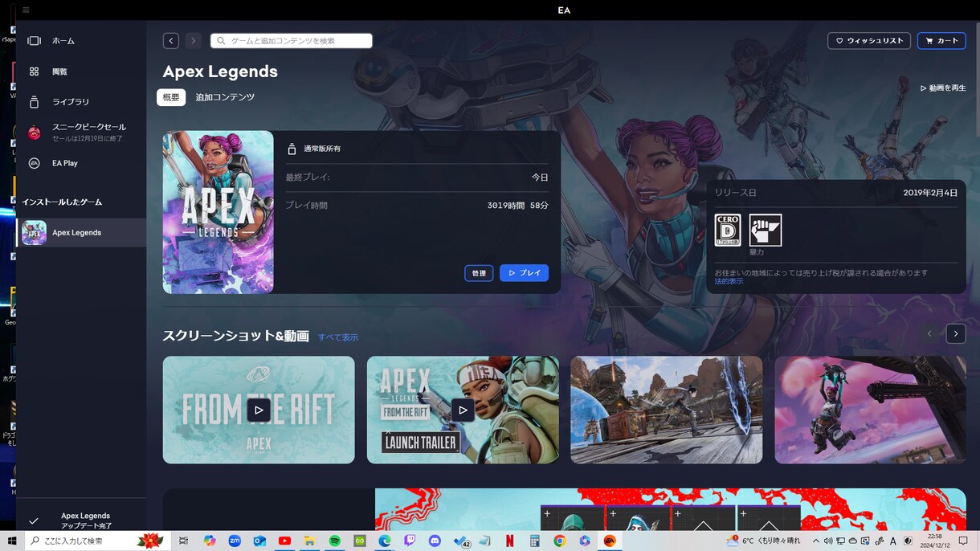Open Discord from the taskbar
Image resolution: width=980 pixels, height=551 pixels.
(435, 541)
